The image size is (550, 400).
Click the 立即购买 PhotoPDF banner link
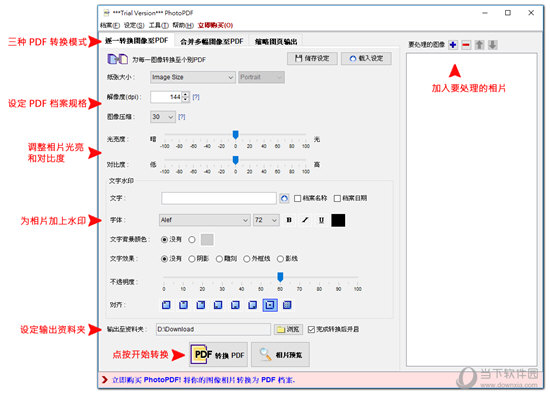coord(203,380)
